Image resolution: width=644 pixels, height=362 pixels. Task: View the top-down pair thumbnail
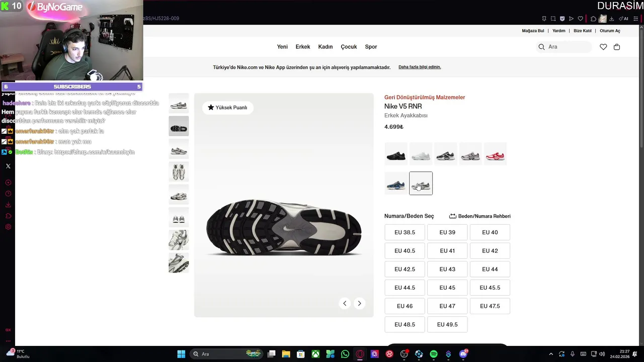click(x=179, y=171)
